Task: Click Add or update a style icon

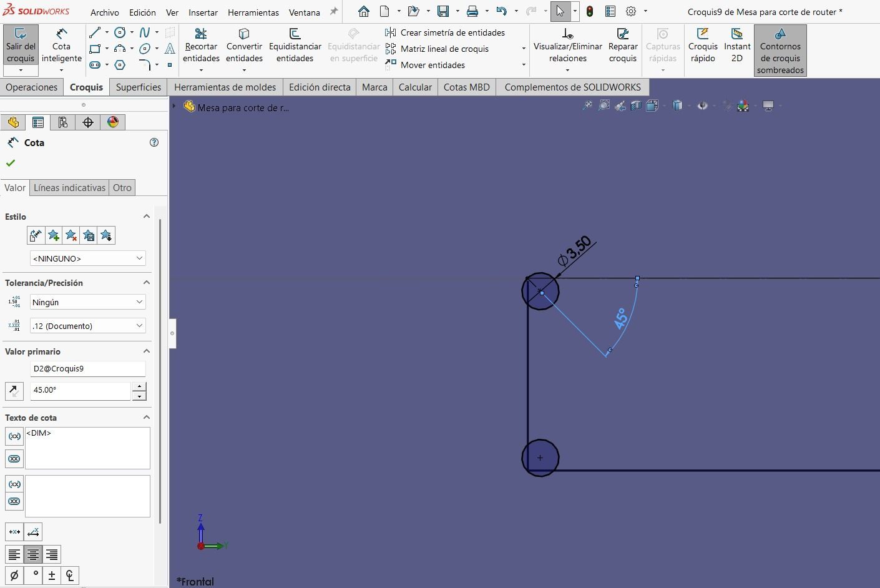Action: pyautogui.click(x=54, y=235)
